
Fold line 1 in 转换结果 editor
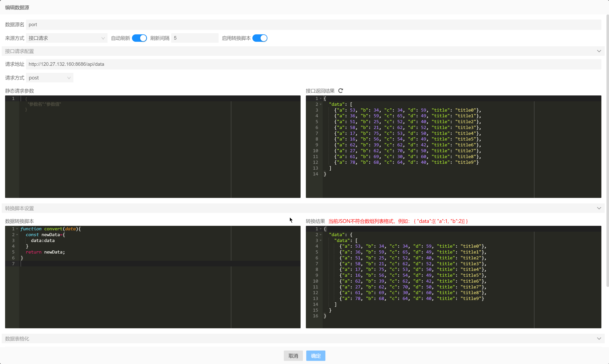click(321, 229)
